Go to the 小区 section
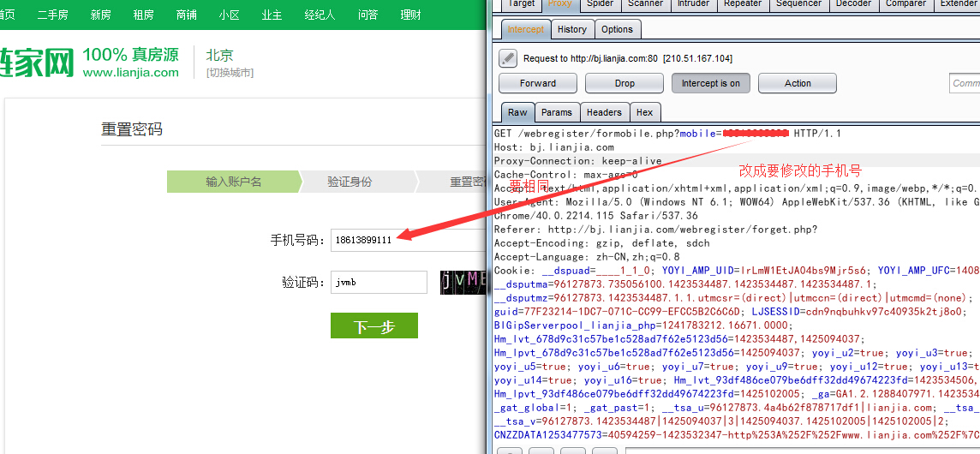The width and height of the screenshot is (980, 454). (229, 15)
